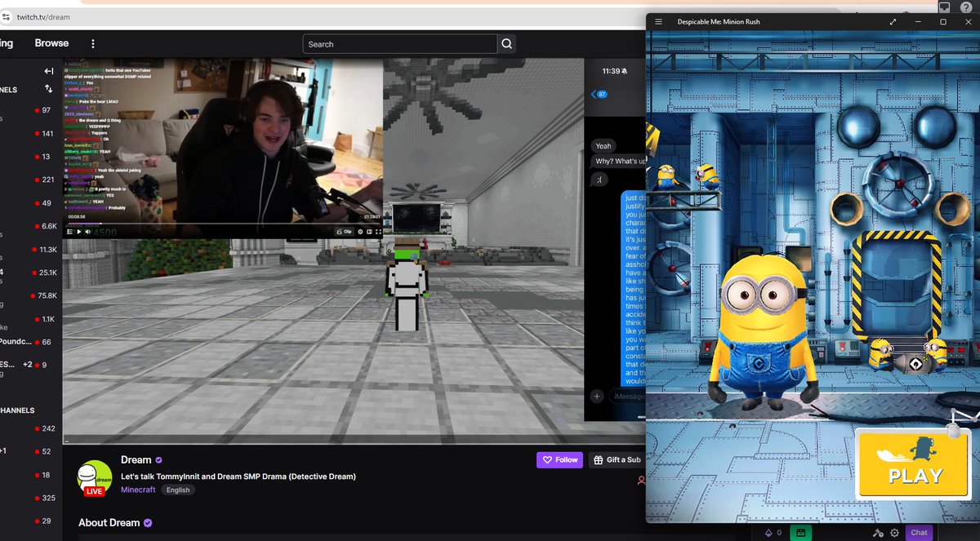The image size is (980, 541).
Task: Click the stream title about TommyInnit drama
Action: (x=238, y=477)
